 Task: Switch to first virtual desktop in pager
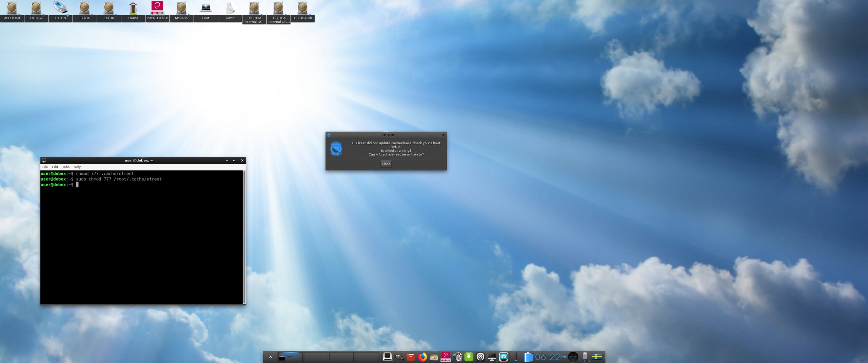click(x=290, y=357)
